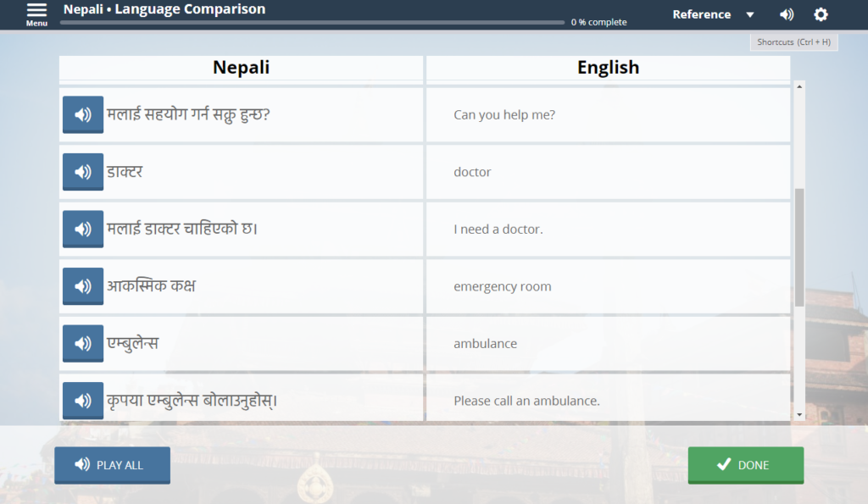
Task: Play audio for 'Can you help me?' phrase
Action: click(x=83, y=114)
